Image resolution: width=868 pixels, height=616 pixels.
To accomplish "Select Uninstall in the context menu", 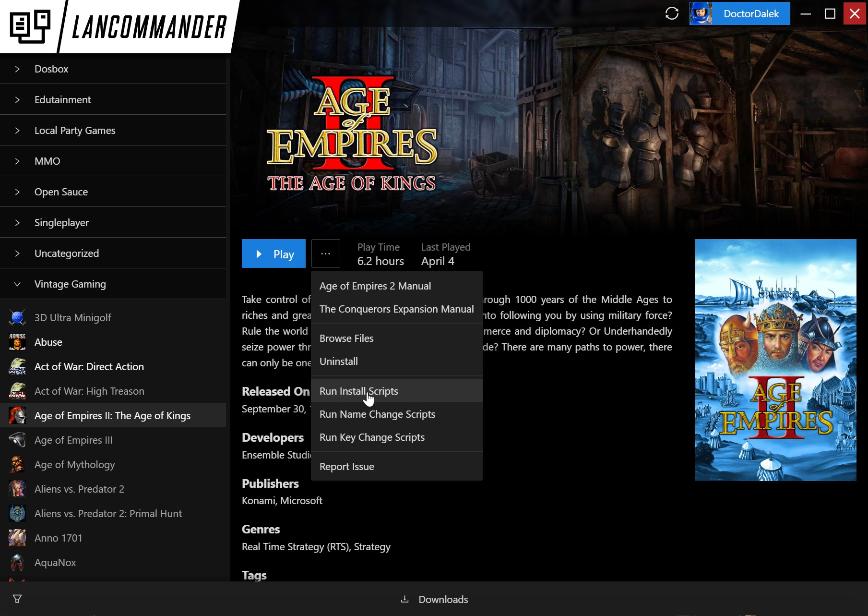I will tap(338, 361).
